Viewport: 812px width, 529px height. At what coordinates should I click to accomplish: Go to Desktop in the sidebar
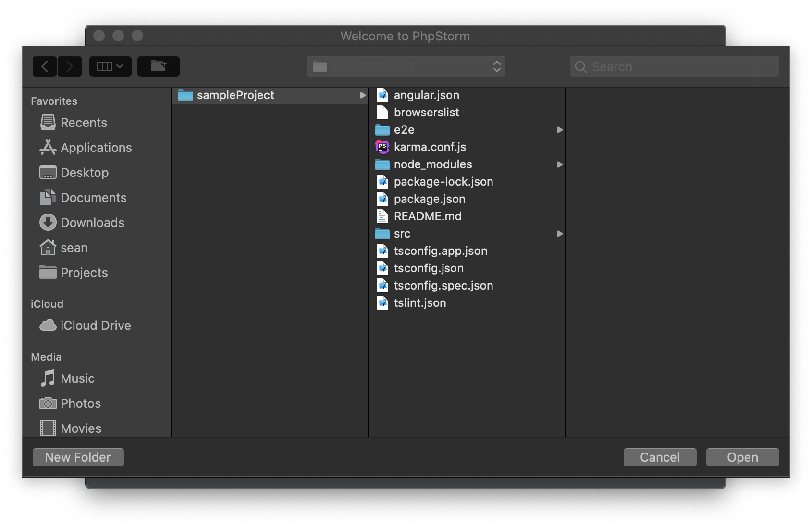[74, 173]
